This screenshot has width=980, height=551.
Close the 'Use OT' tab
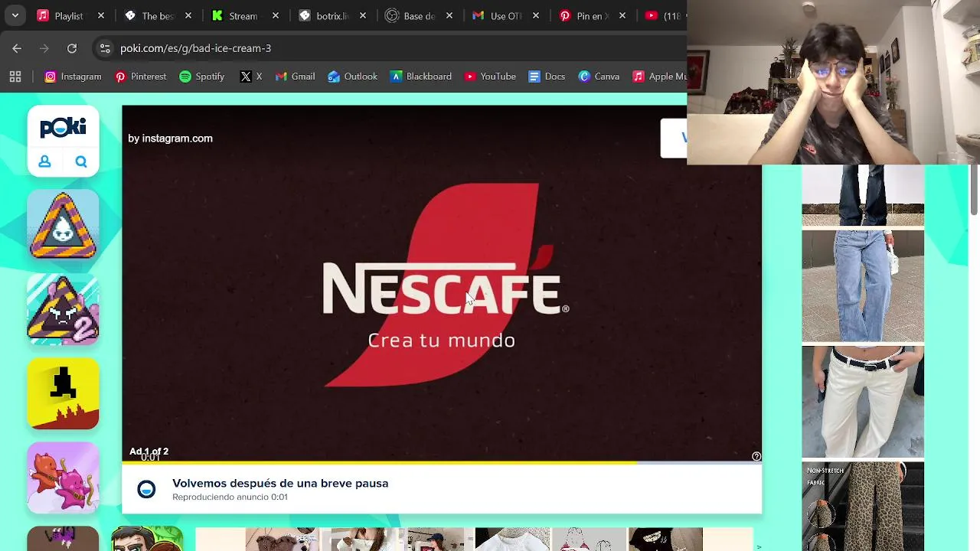(536, 15)
